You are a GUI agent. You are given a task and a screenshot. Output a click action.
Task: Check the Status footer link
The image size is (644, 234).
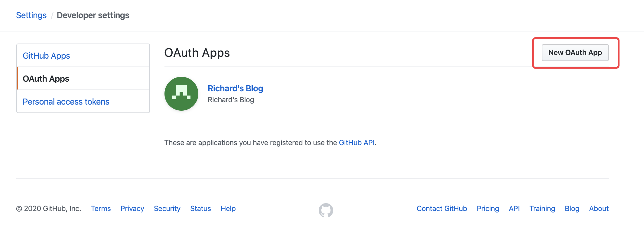(x=200, y=209)
